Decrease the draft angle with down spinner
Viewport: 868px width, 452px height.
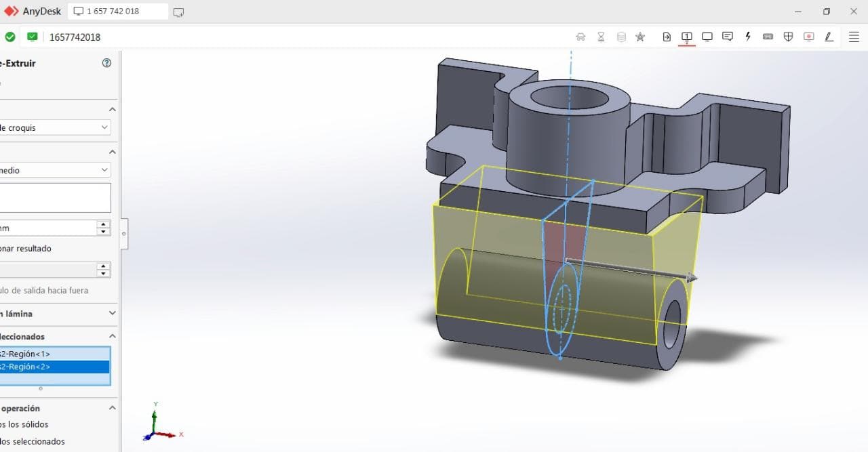[103, 273]
